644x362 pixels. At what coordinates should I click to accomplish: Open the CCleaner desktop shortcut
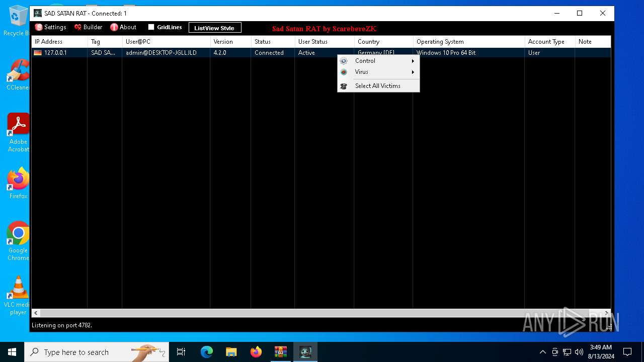18,75
